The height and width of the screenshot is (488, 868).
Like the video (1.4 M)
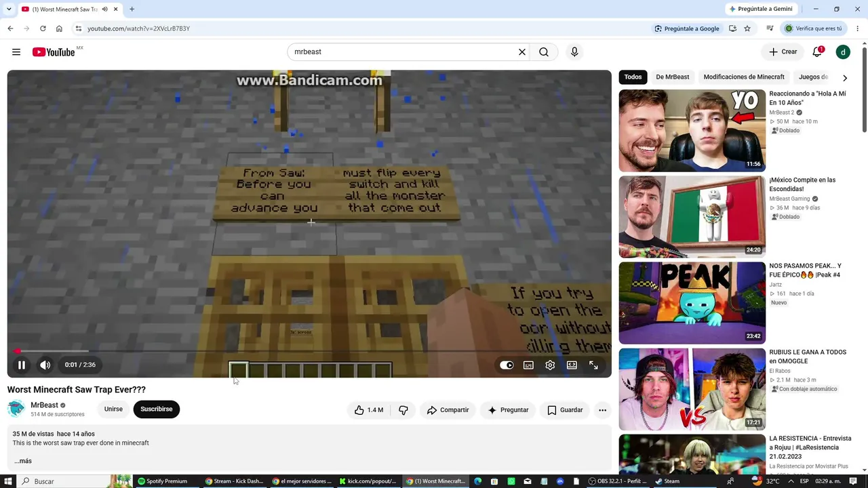click(x=368, y=410)
